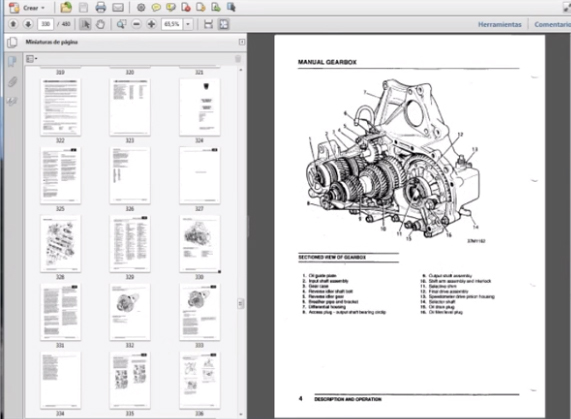Click DESCRIPTION AND OPERATION footer text
571x419 pixels.
(348, 399)
